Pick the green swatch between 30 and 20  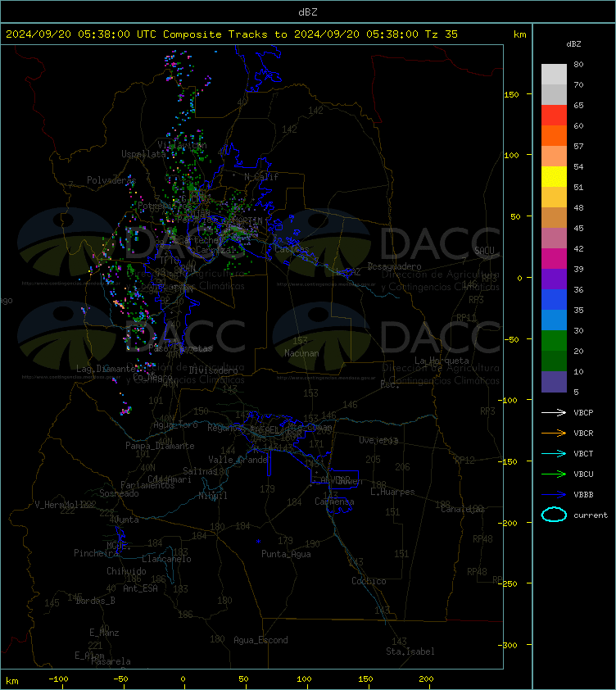click(554, 340)
